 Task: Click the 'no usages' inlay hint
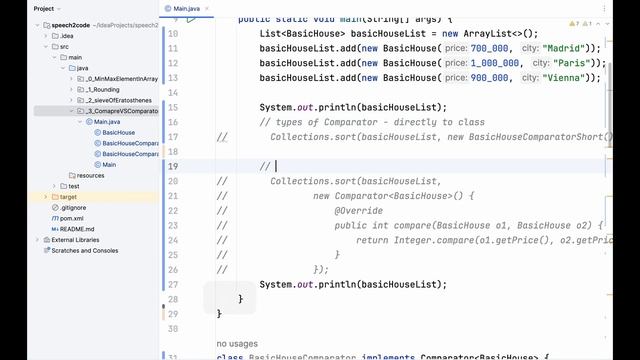(237, 344)
